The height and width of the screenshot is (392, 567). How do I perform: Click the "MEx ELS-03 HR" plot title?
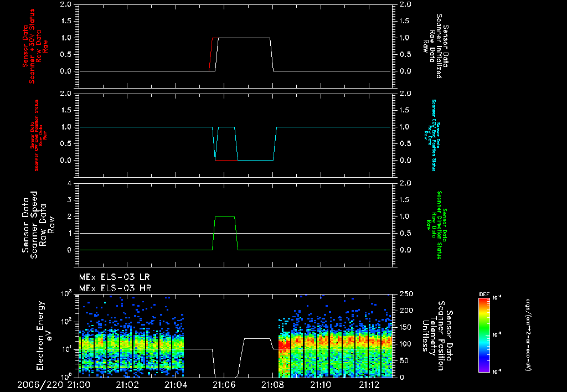115,288
